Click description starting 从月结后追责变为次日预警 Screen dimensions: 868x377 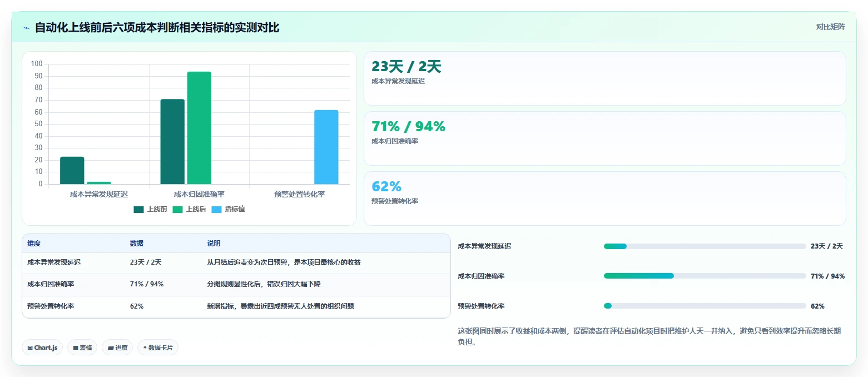(284, 262)
